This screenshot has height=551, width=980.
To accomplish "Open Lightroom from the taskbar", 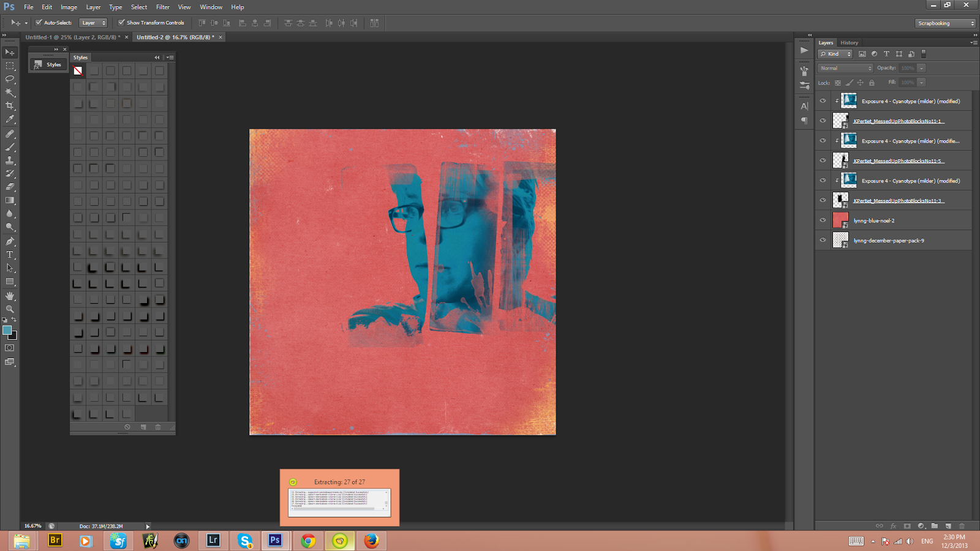I will coord(213,541).
